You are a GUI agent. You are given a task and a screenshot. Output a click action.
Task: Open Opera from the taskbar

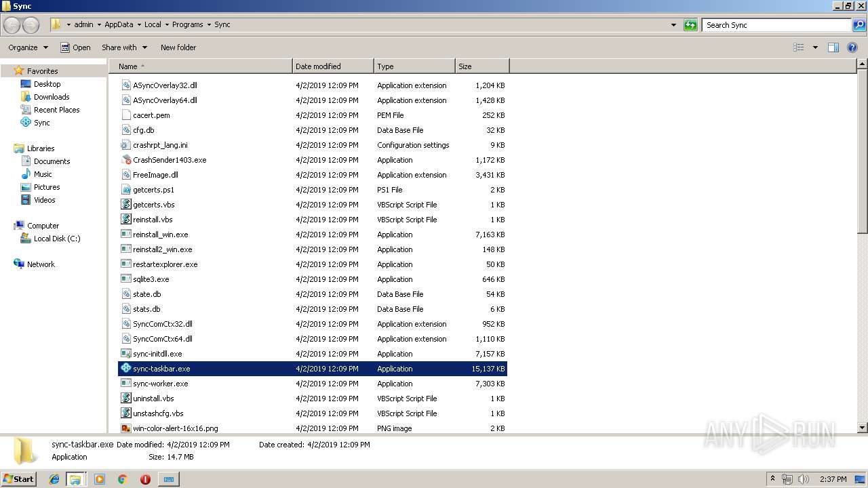[145, 479]
